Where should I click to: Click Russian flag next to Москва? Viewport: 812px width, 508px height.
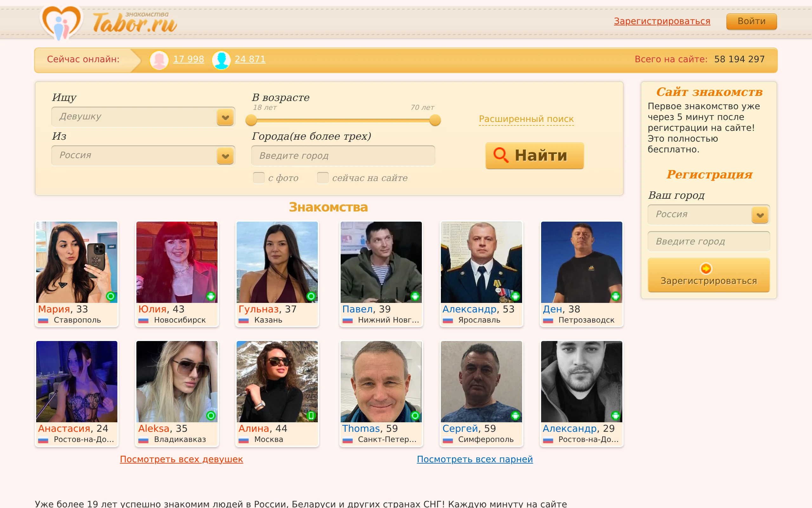pos(244,440)
